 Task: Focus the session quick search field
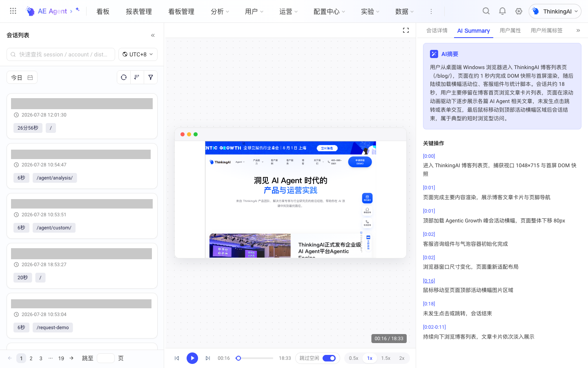point(61,54)
